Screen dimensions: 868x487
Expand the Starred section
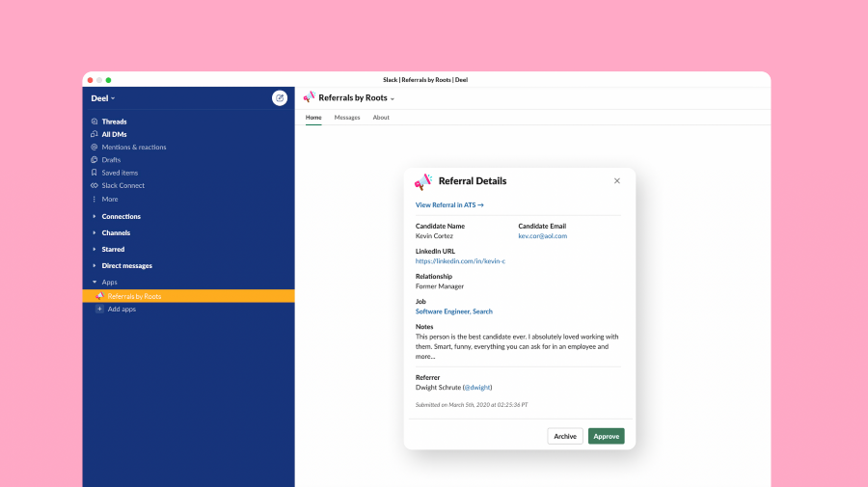95,249
